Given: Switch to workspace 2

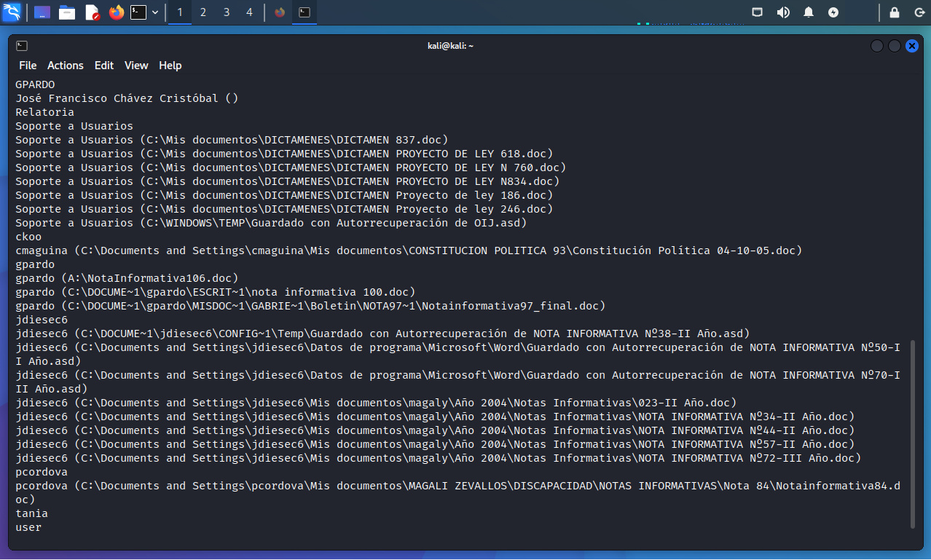Looking at the screenshot, I should [x=203, y=12].
